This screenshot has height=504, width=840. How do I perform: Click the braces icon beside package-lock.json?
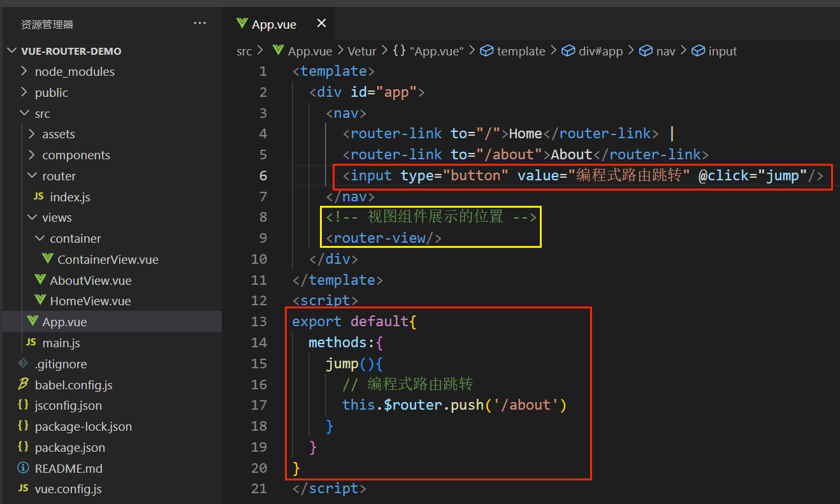23,426
